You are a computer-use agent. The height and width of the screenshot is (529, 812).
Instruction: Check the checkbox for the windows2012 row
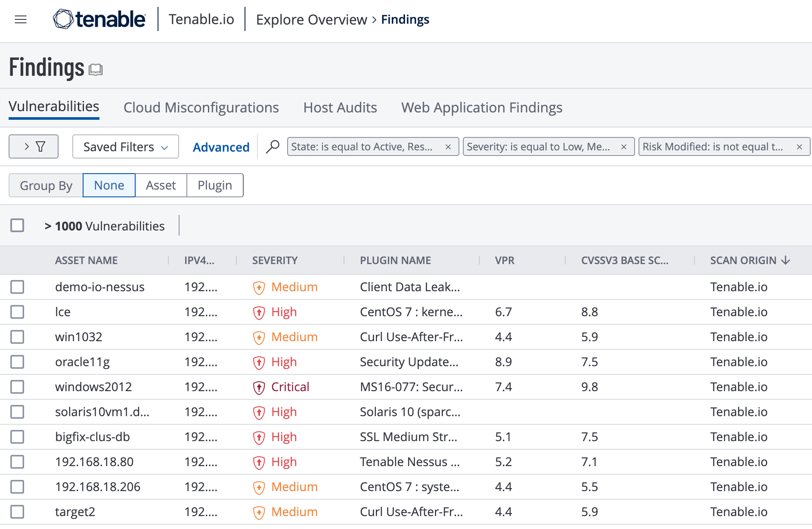coord(17,387)
